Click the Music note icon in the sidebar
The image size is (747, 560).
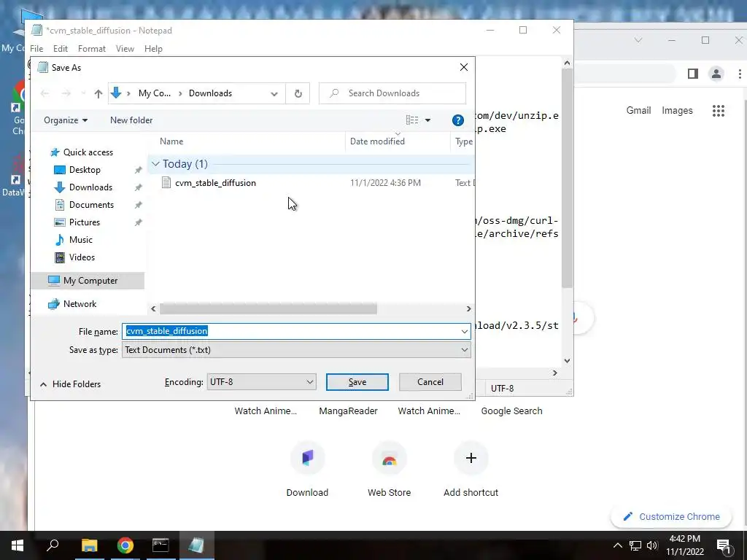click(60, 239)
